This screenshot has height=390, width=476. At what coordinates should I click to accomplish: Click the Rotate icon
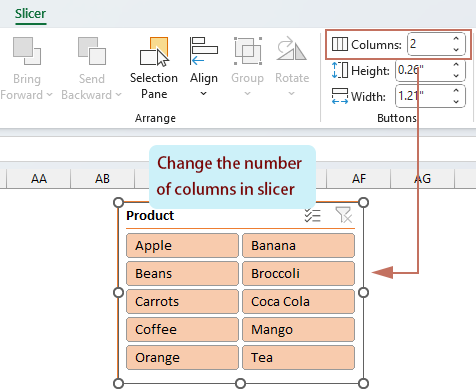tap(292, 49)
